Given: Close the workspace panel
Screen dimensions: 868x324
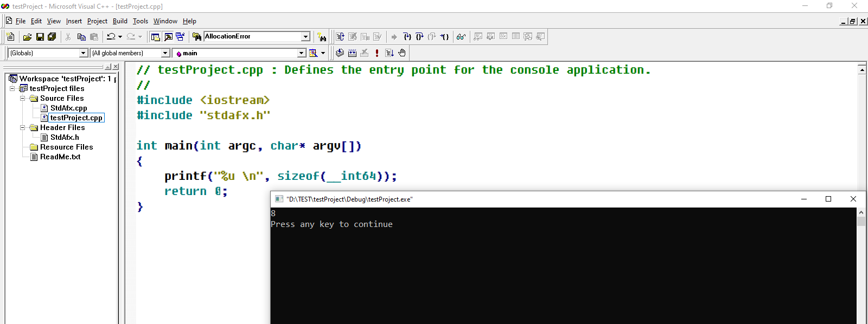Looking at the screenshot, I should pos(116,67).
